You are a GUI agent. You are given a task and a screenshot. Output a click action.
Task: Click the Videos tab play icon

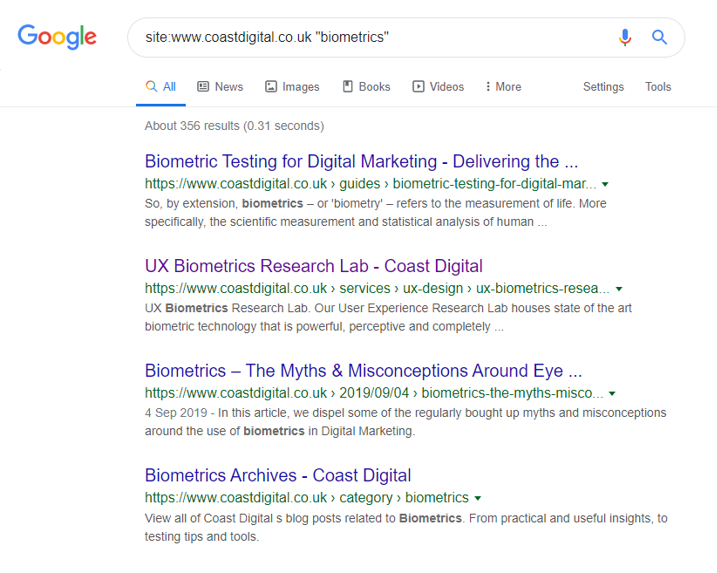[418, 86]
